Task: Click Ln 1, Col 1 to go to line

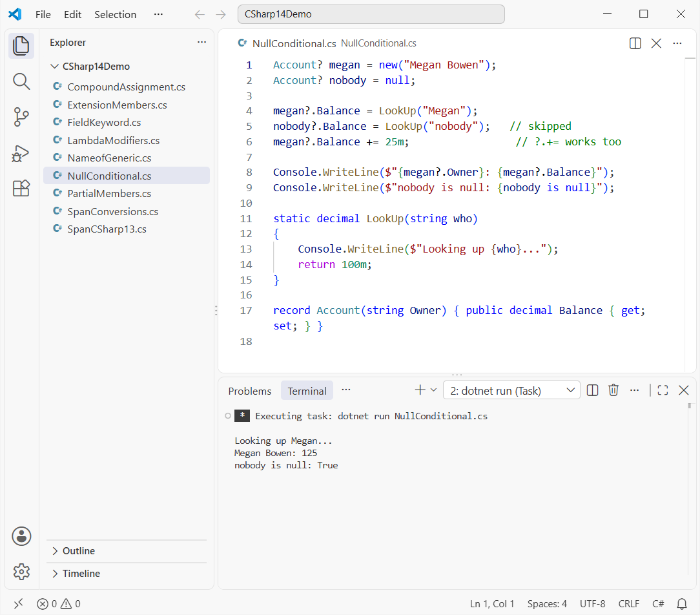Action: (x=492, y=604)
